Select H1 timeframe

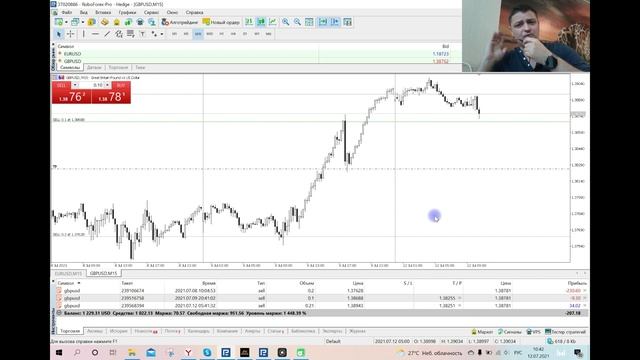(221, 34)
